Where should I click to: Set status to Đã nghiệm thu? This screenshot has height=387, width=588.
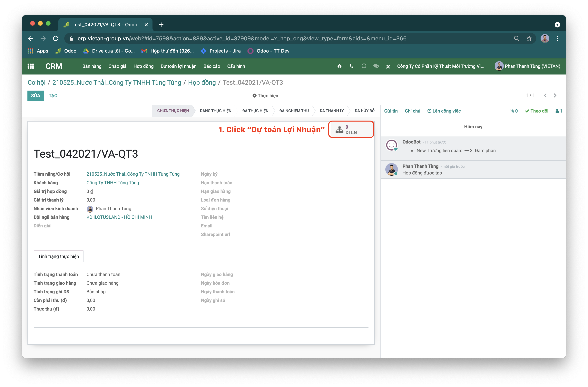click(294, 111)
